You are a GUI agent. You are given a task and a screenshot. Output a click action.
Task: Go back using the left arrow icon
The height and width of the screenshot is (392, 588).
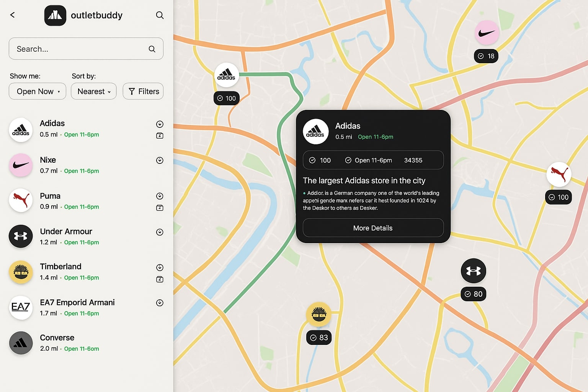(12, 15)
